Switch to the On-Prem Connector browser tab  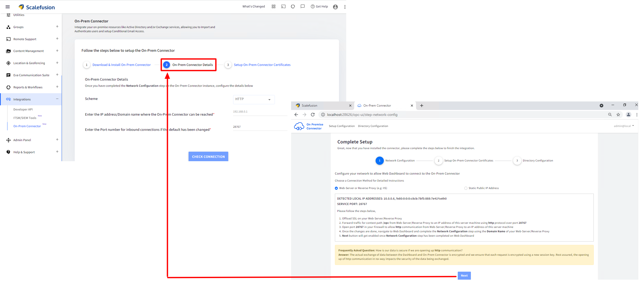click(385, 106)
